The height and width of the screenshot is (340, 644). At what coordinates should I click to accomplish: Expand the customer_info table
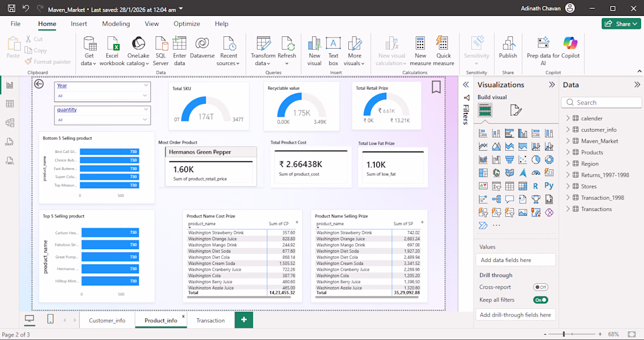(568, 130)
